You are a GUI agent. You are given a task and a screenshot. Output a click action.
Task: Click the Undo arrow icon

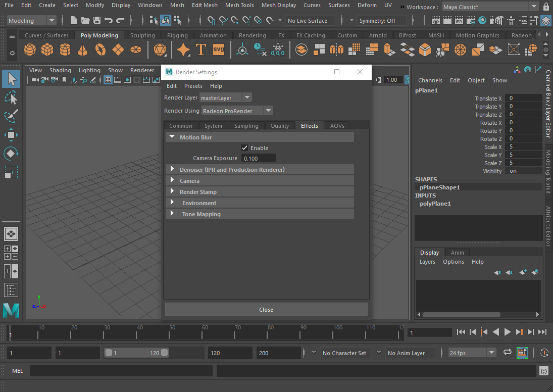coord(108,21)
